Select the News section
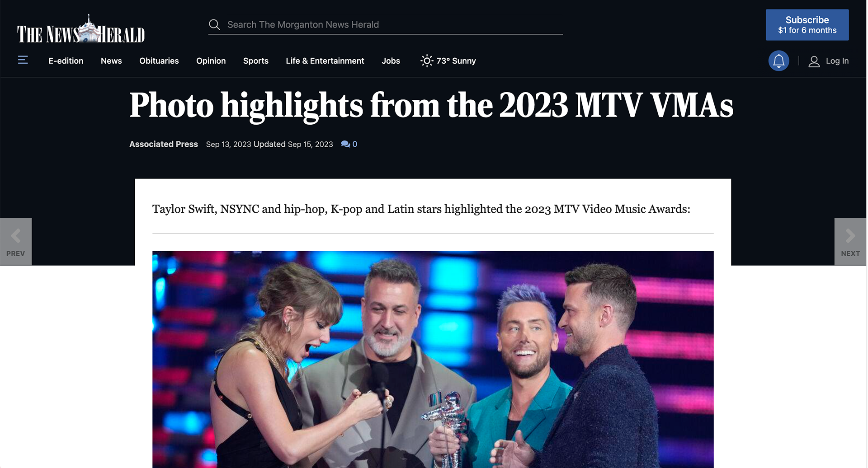The width and height of the screenshot is (868, 468). 111,61
